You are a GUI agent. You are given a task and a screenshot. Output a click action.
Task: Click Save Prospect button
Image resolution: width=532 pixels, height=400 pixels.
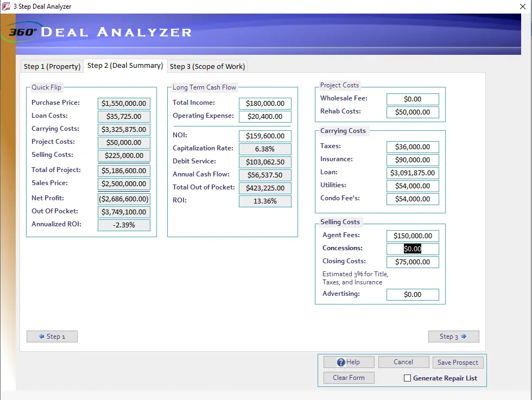coord(458,363)
